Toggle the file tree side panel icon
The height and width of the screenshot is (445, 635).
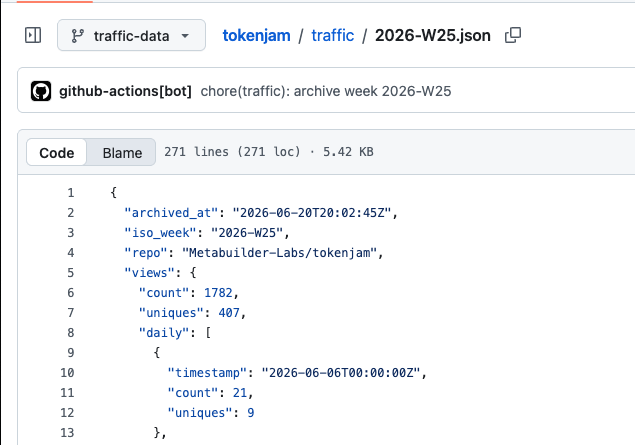pos(33,35)
